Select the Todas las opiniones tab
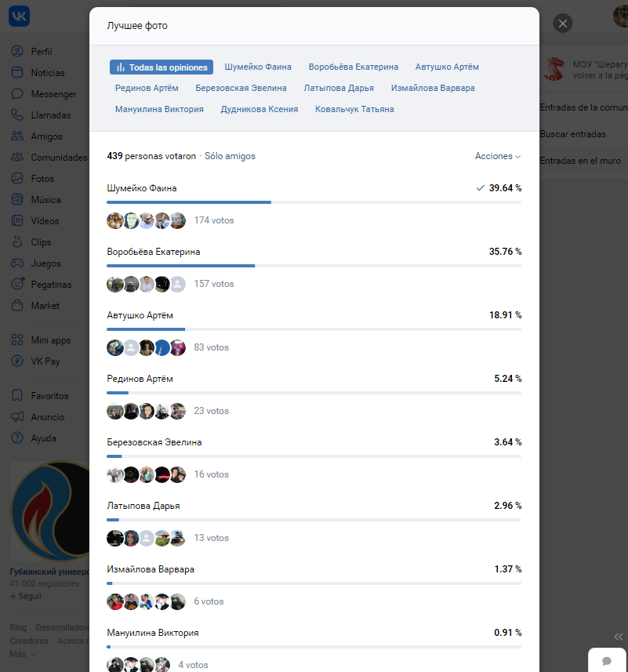 [162, 67]
